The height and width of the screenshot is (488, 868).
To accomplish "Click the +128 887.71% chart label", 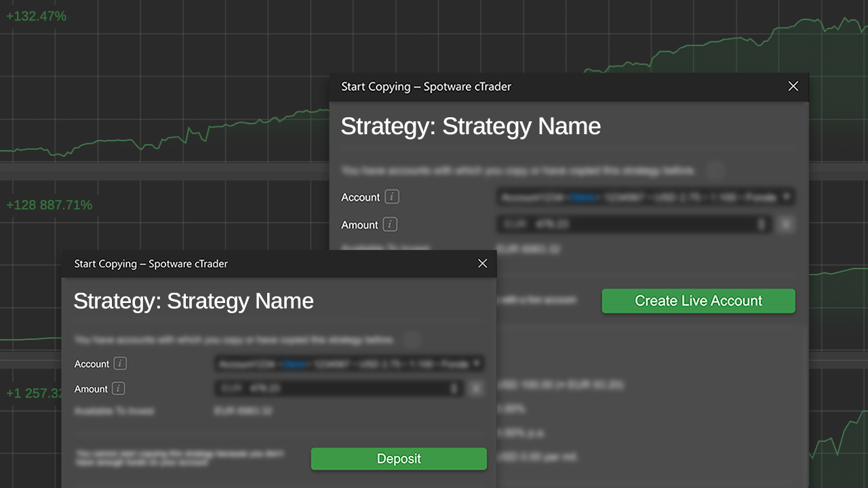I will (49, 205).
